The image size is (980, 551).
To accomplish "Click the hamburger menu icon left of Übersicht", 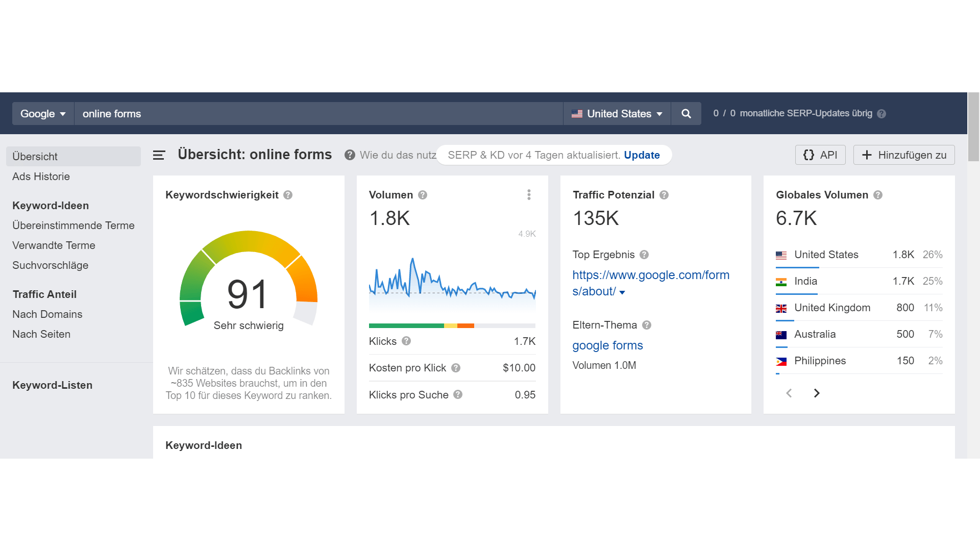I will tap(160, 156).
